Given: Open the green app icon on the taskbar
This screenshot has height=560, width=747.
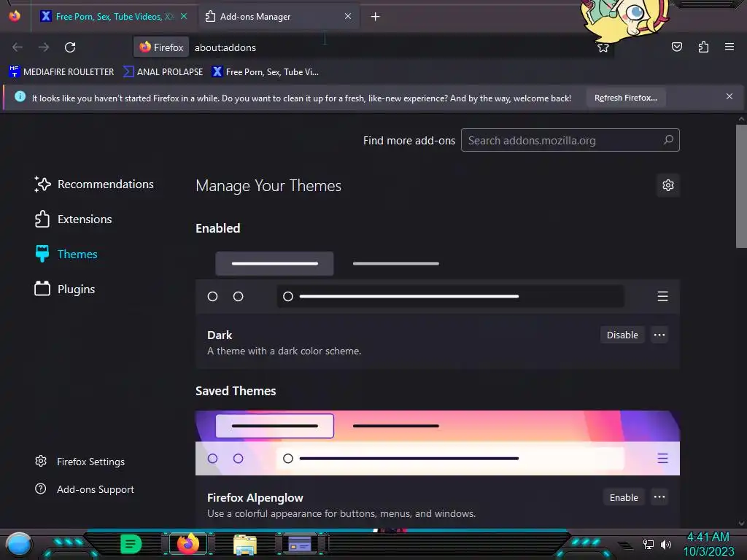Looking at the screenshot, I should (131, 544).
